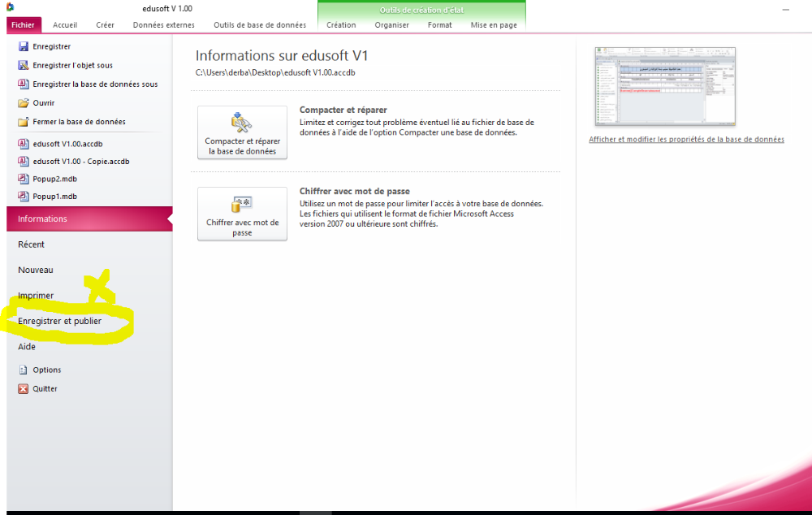Click the red Quitter icon
Viewport: 812px width, 515px height.
(24, 388)
